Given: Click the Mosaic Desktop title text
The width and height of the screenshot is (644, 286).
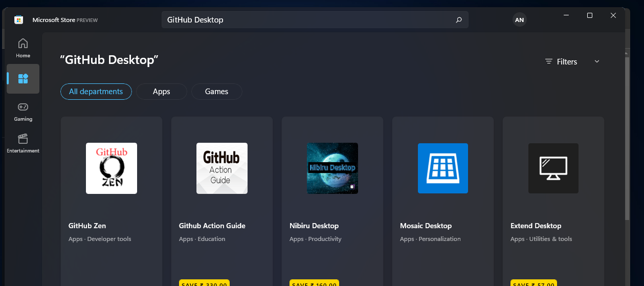Looking at the screenshot, I should [x=426, y=226].
